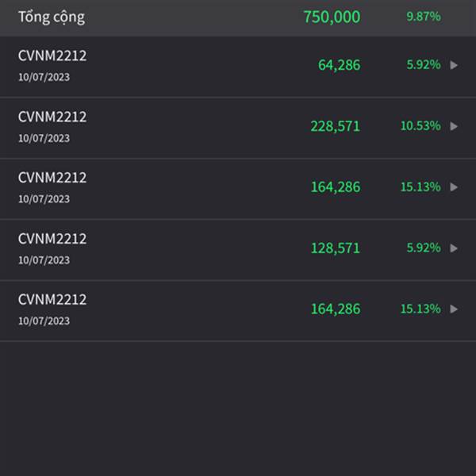Tap the 5.92% beside 128,571
This screenshot has width=476, height=476.
coord(424,248)
